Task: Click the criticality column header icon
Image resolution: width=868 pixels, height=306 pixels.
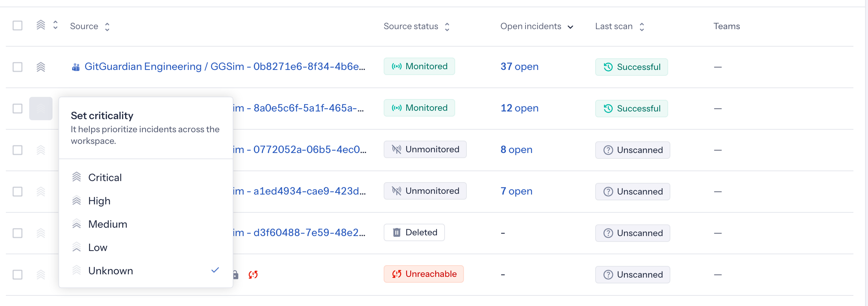Action: pos(41,25)
